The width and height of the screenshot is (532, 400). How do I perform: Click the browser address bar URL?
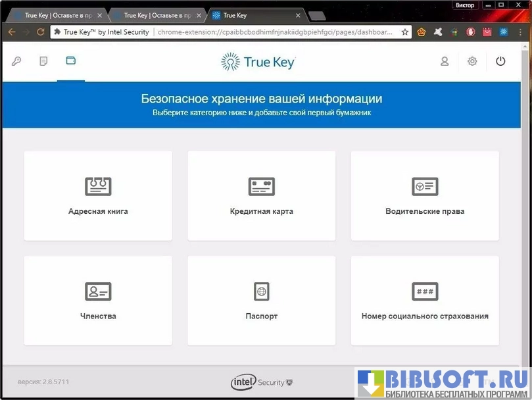point(275,32)
